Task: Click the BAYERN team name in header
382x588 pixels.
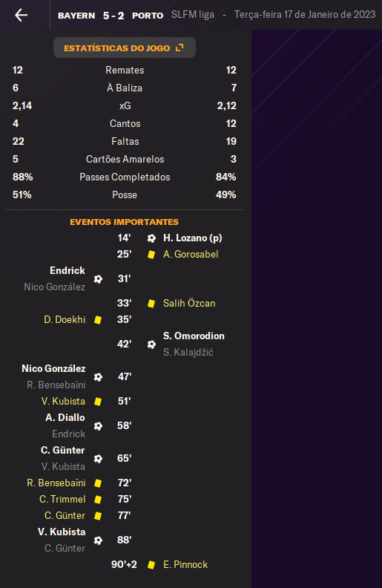Action: [x=76, y=16]
